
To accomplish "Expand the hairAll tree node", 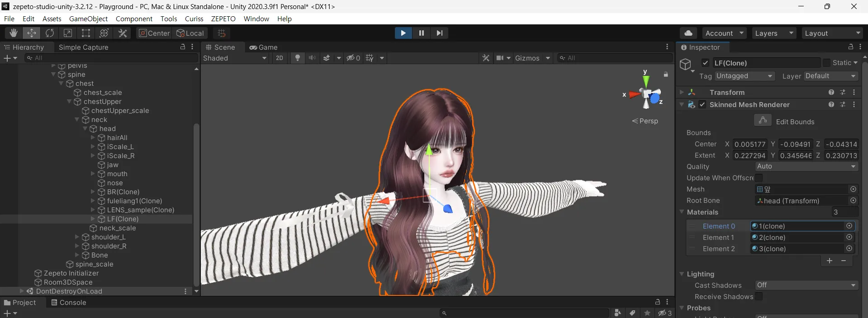I will click(93, 138).
